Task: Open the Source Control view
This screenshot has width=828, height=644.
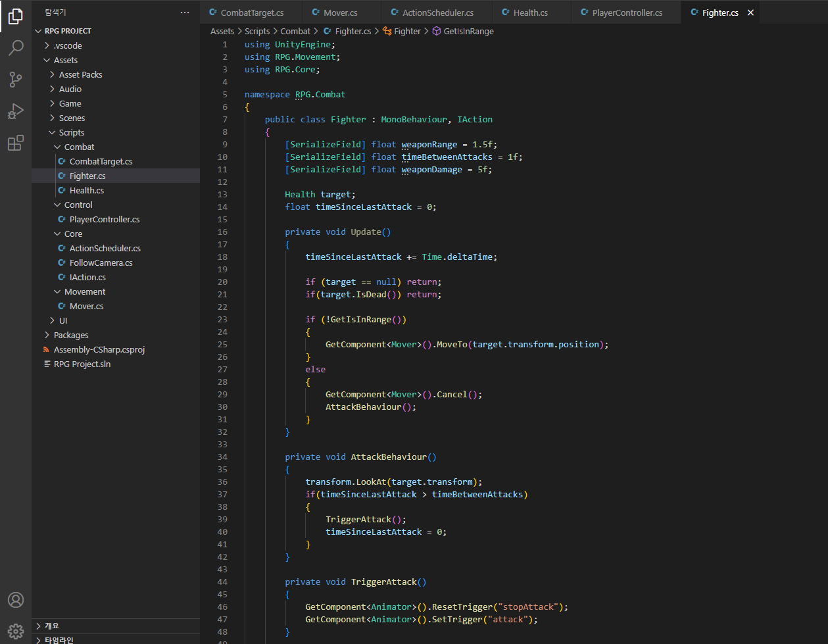Action: coord(16,80)
